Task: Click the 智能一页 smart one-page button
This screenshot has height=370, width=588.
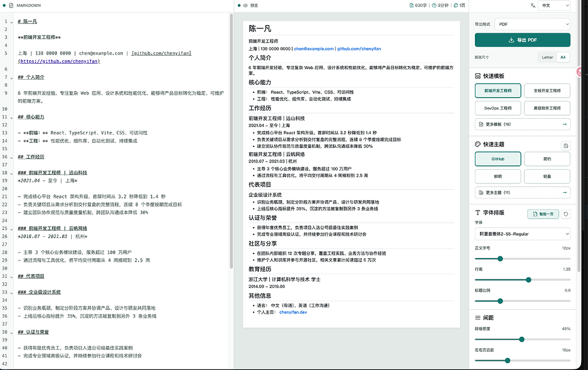Action: pyautogui.click(x=543, y=214)
